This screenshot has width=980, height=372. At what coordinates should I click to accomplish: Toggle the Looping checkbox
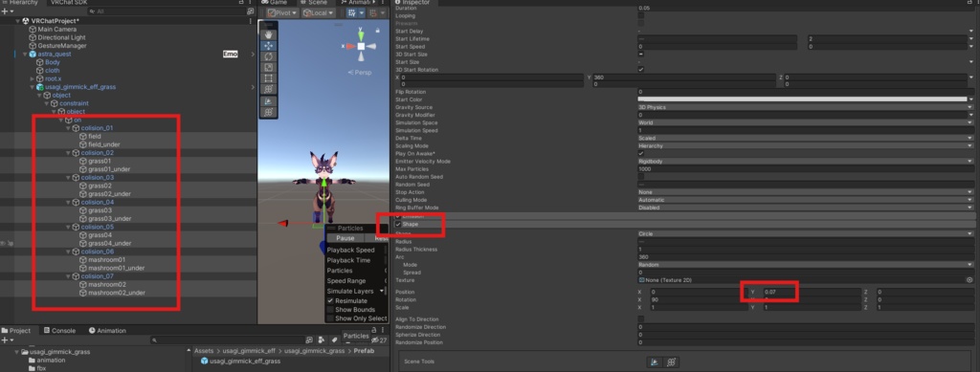[x=640, y=15]
